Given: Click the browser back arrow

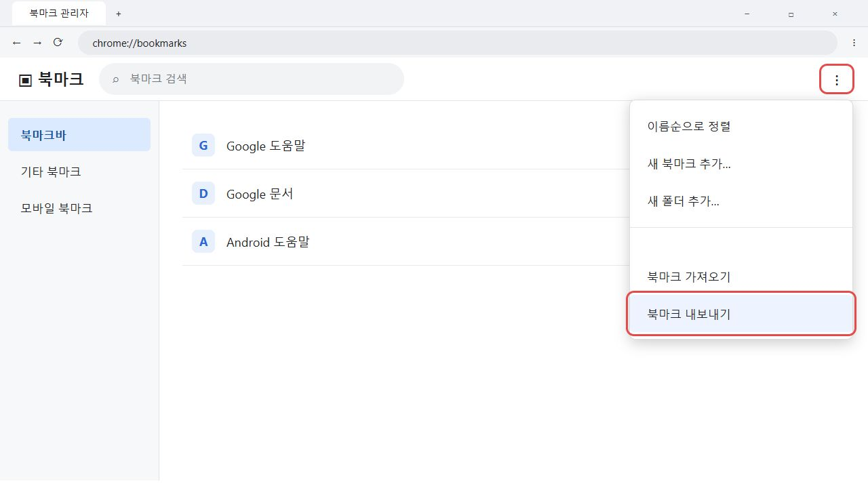Looking at the screenshot, I should [x=17, y=43].
